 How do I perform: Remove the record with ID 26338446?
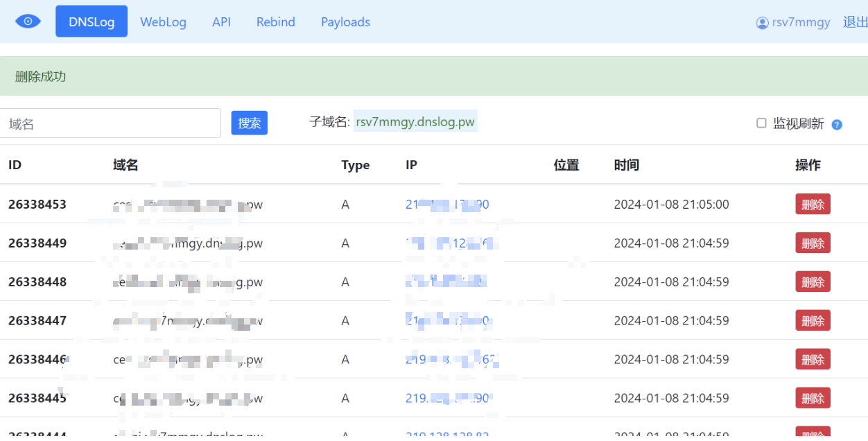813,360
